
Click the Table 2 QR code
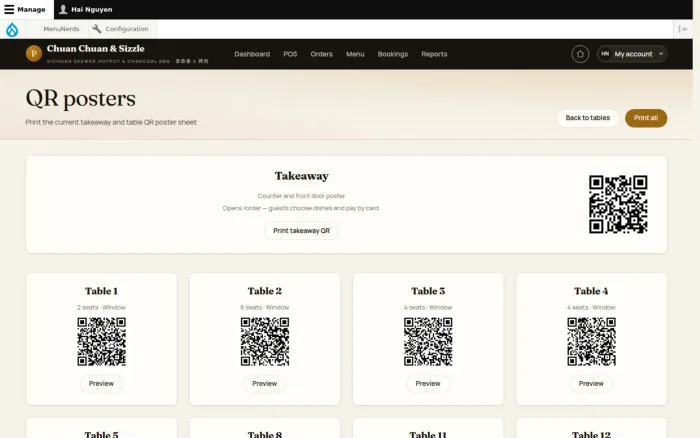265,342
